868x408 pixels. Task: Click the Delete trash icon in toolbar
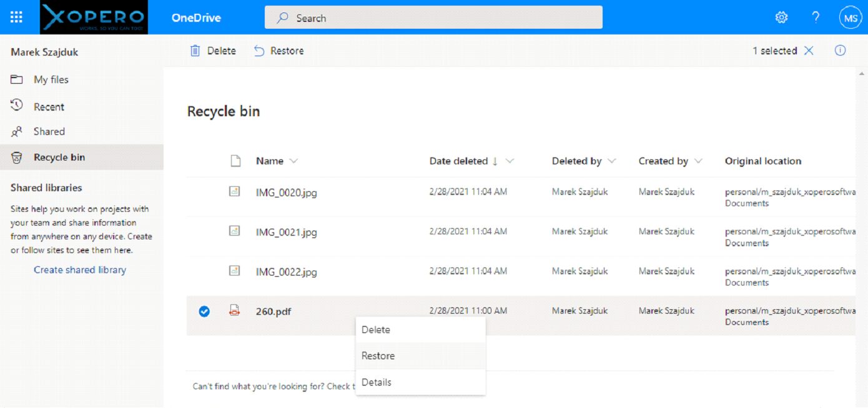[195, 51]
